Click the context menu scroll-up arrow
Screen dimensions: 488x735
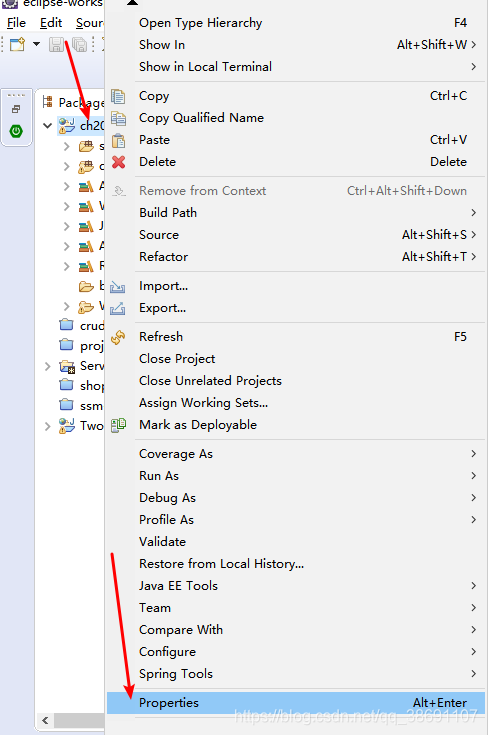[x=133, y=2]
